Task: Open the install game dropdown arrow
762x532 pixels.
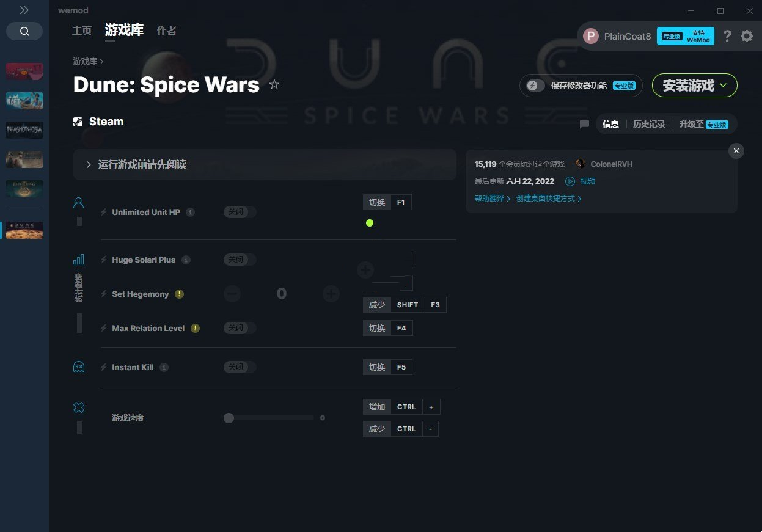Action: [x=724, y=86]
